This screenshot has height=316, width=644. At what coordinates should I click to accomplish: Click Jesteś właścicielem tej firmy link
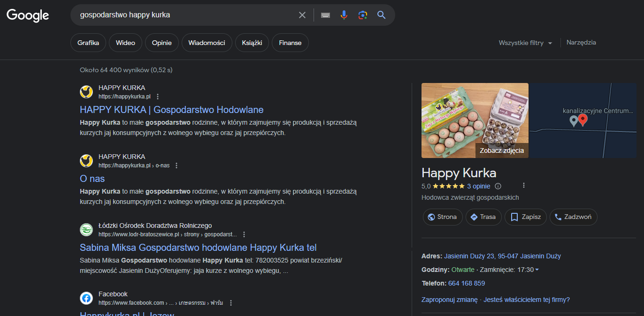[527, 300]
